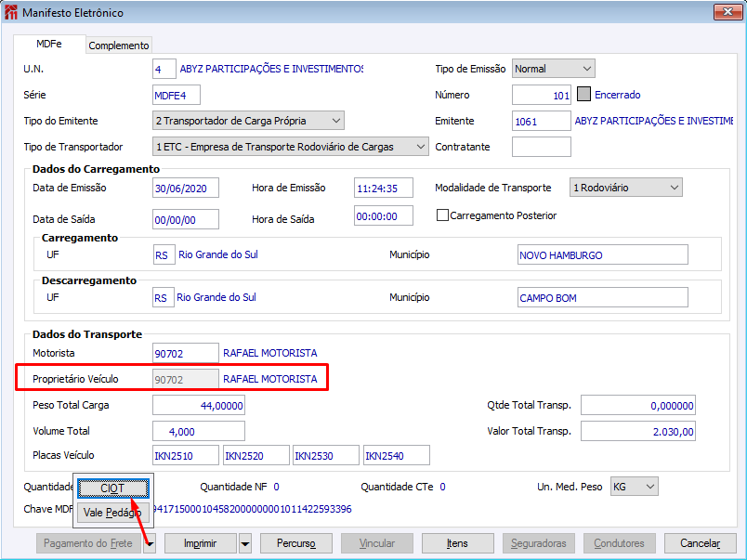This screenshot has height=560, width=747.
Task: Focus the Hora de Emissão field
Action: point(384,188)
